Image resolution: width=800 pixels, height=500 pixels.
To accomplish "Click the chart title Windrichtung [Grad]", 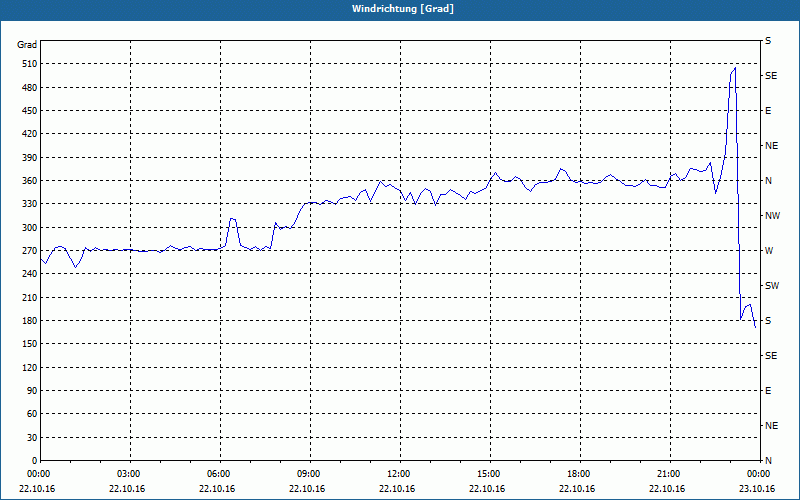I will click(403, 9).
